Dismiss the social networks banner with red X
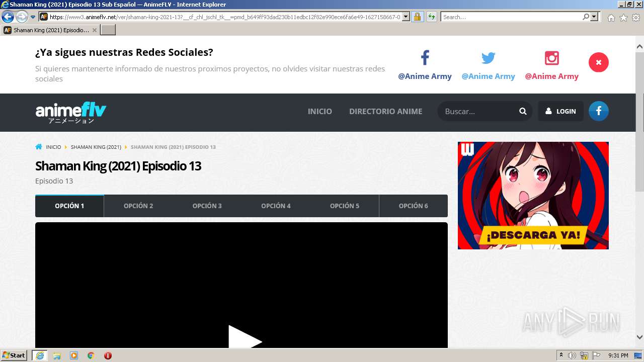Image resolution: width=644 pixels, height=362 pixels. coord(599,62)
